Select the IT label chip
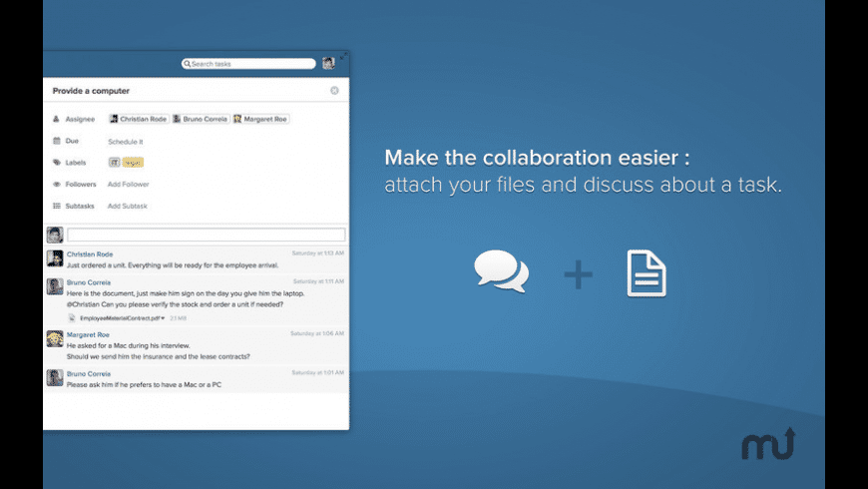The image size is (868, 489). point(114,163)
